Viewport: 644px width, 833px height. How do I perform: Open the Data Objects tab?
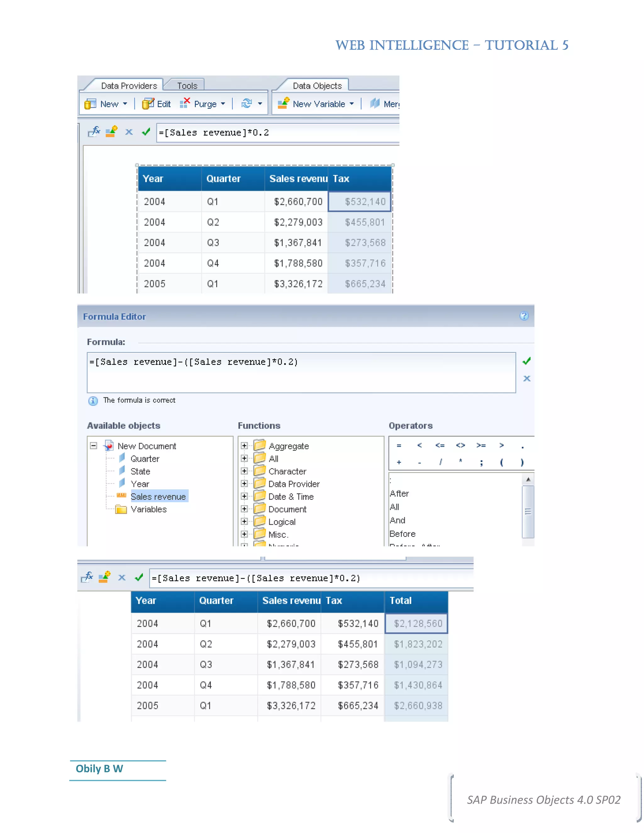[317, 86]
